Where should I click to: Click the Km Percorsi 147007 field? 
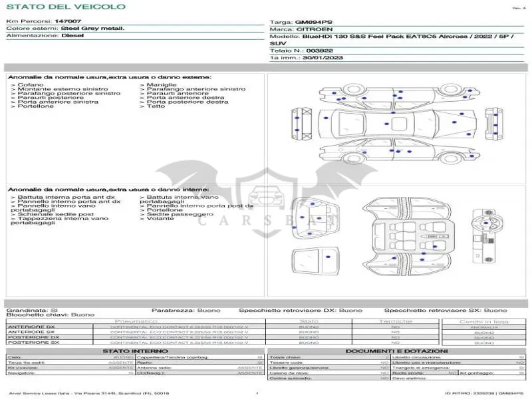[x=44, y=21]
